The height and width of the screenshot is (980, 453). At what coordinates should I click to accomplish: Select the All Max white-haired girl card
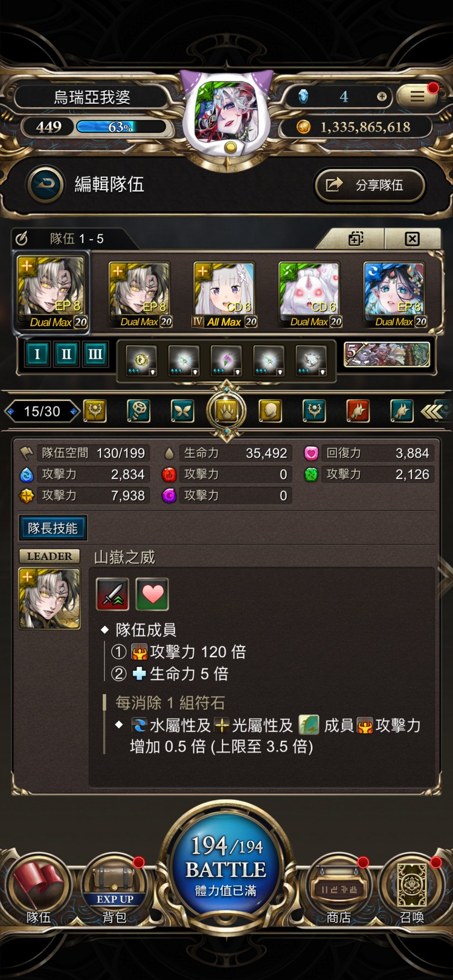tap(224, 295)
